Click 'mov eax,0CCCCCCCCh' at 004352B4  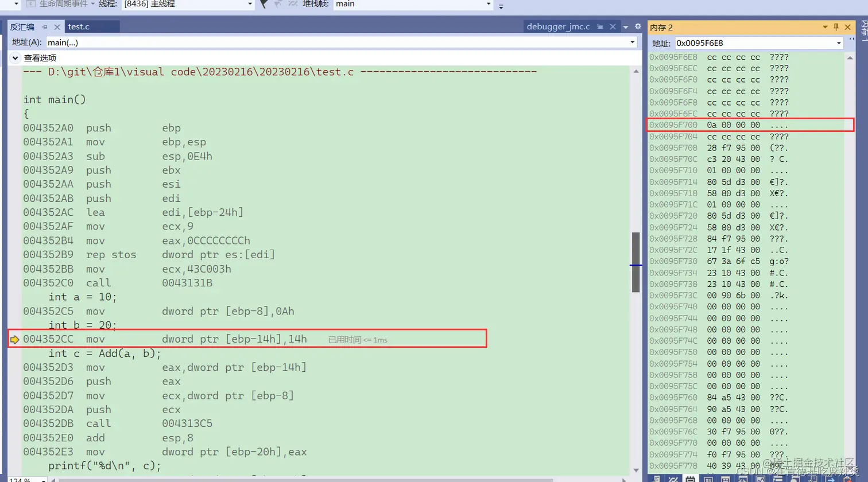[137, 241]
